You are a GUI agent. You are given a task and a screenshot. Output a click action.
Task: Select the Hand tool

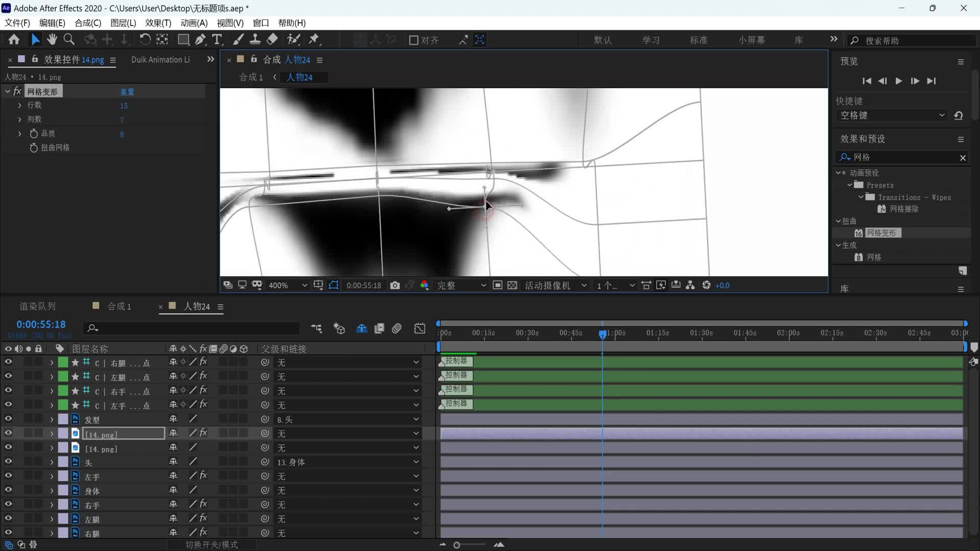[x=52, y=40]
